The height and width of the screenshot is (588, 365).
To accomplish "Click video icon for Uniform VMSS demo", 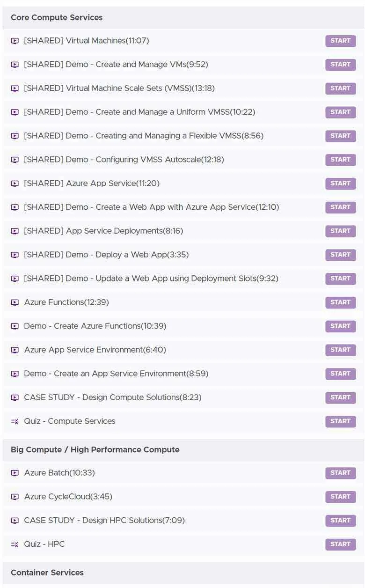I will pos(15,112).
